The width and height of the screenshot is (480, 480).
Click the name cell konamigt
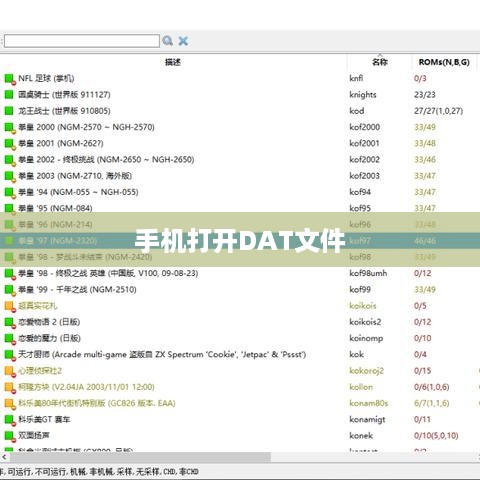[367, 420]
